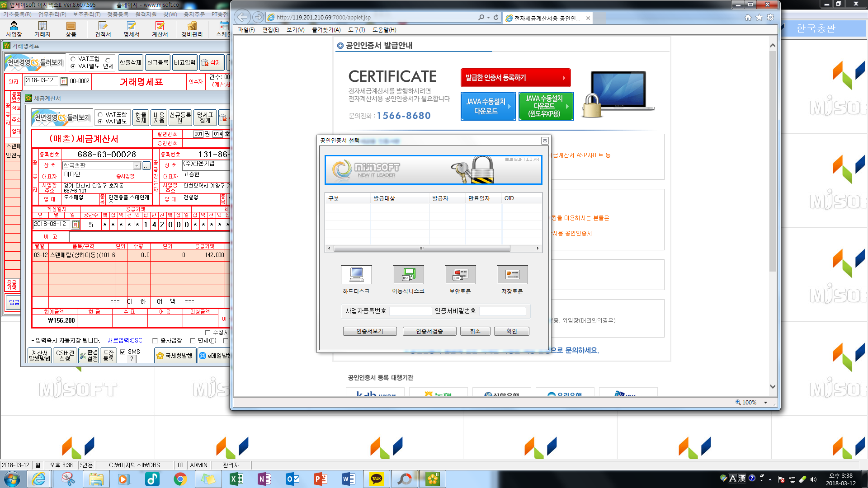
Task: Open the browser zoom 100% dropdown
Action: click(x=765, y=403)
